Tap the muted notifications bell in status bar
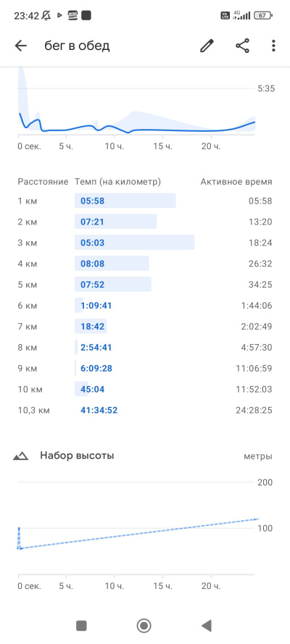Viewport: 290px width, 644px height. [46, 16]
